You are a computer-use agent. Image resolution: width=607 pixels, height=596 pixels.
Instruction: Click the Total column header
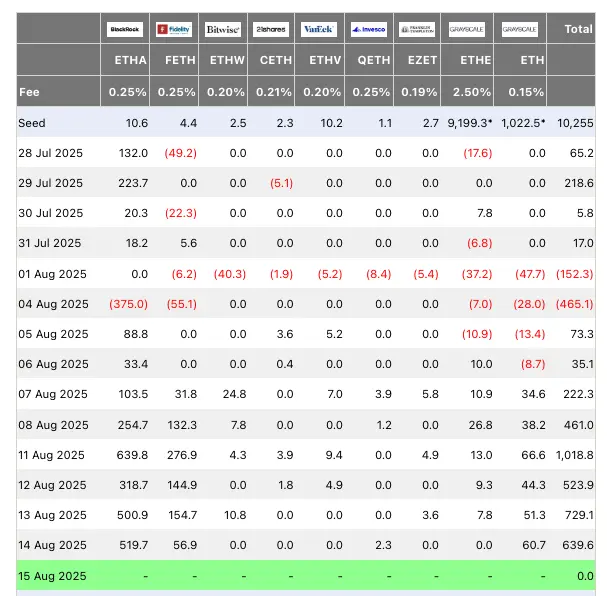[578, 29]
